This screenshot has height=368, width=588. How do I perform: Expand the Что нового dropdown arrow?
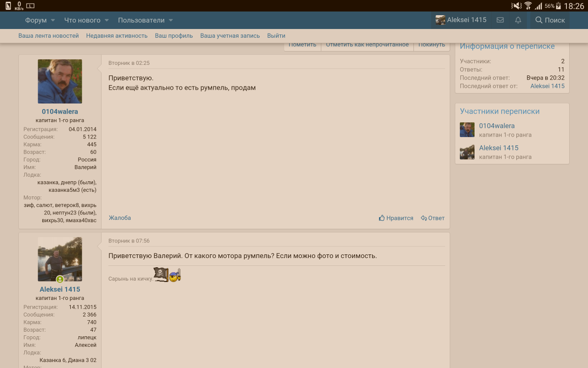(107, 20)
